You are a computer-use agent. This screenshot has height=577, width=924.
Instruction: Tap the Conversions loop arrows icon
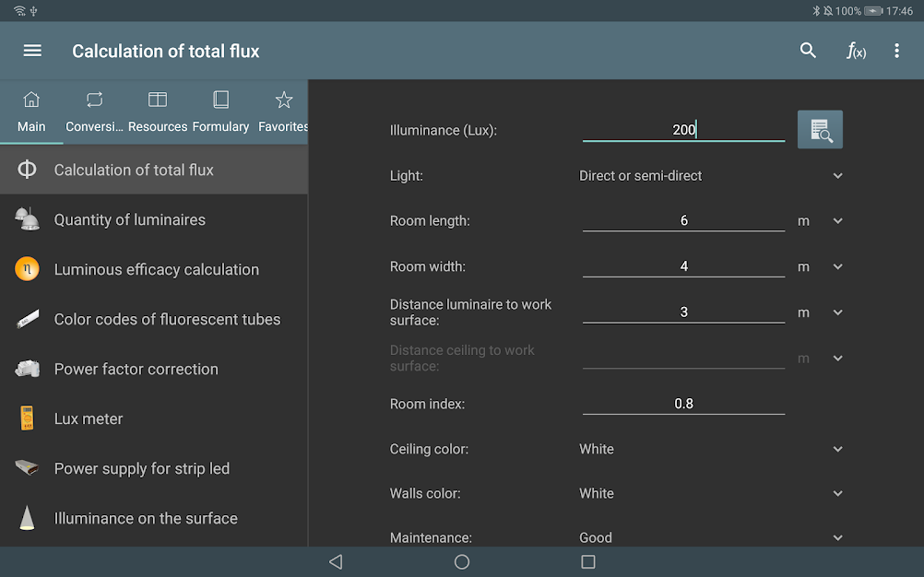(94, 100)
